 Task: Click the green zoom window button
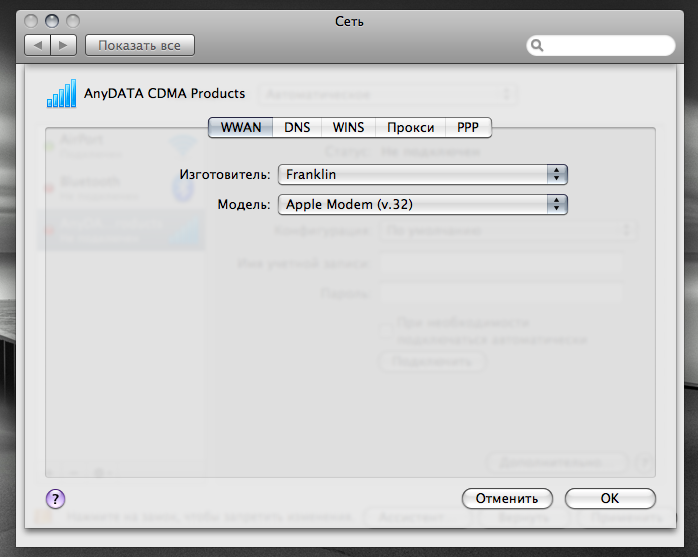[x=72, y=20]
